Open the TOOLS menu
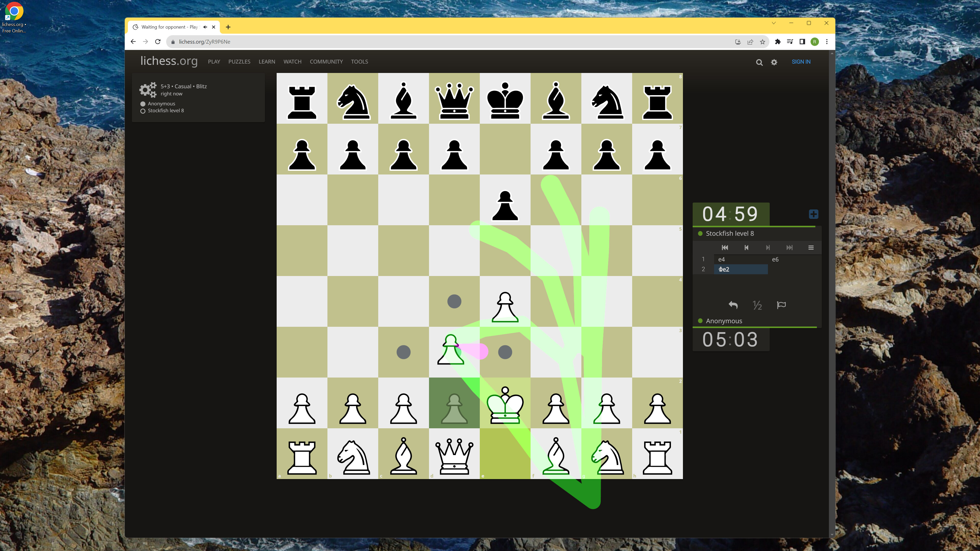Screen dimensions: 980x551 coord(359,61)
